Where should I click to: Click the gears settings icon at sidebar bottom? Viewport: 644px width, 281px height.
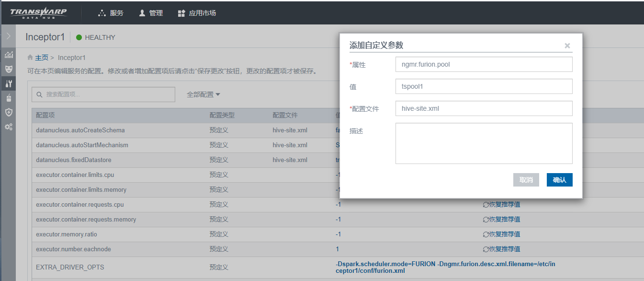click(x=8, y=127)
